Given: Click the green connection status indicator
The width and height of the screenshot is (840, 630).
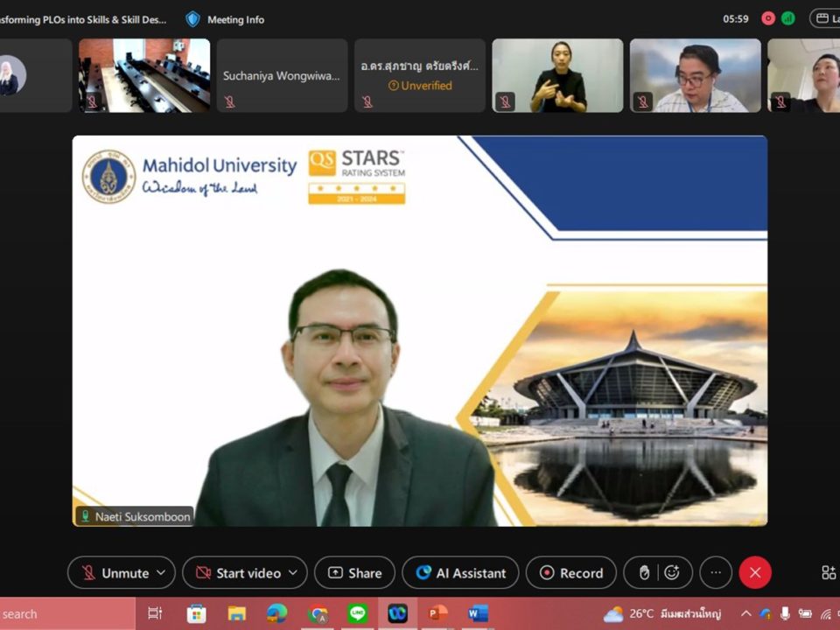Looking at the screenshot, I should point(788,18).
